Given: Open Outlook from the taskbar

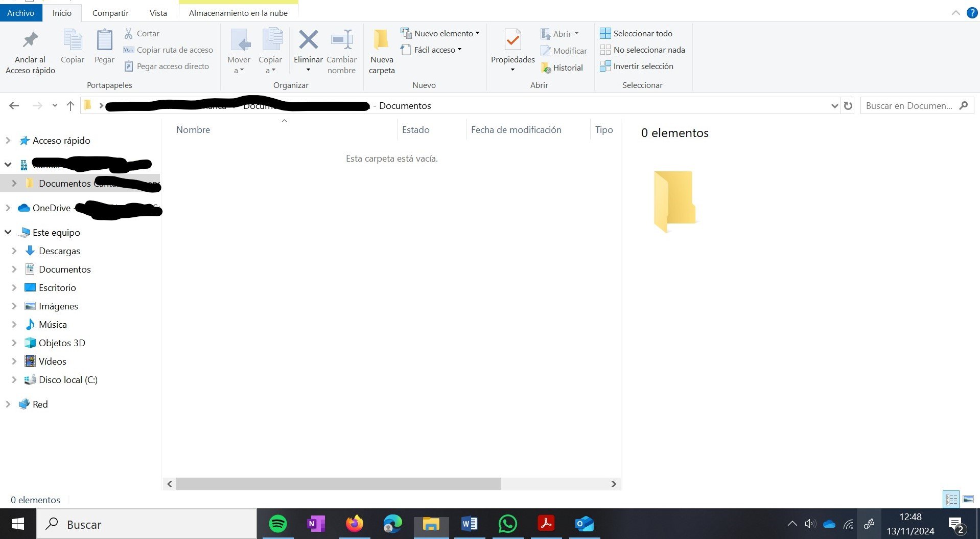Looking at the screenshot, I should (584, 524).
